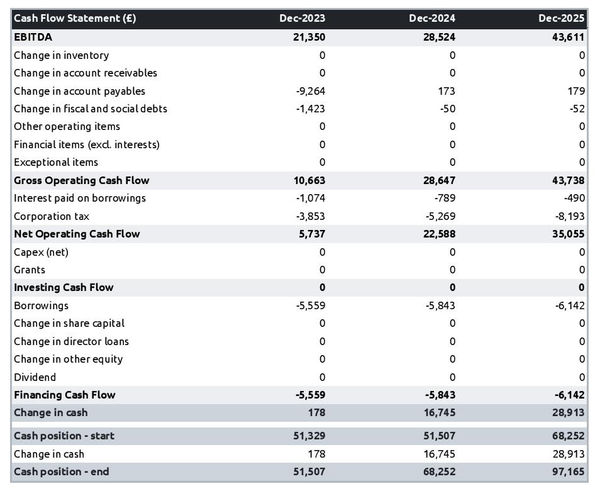The height and width of the screenshot is (492, 600).
Task: Select the Investing Cash Flow row label
Action: 63,287
